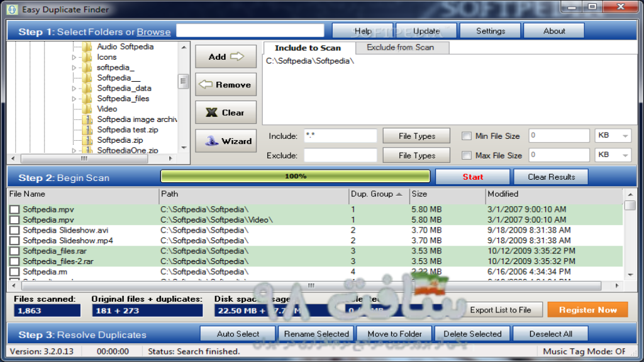
Task: Click Delete Selected
Action: 472,334
